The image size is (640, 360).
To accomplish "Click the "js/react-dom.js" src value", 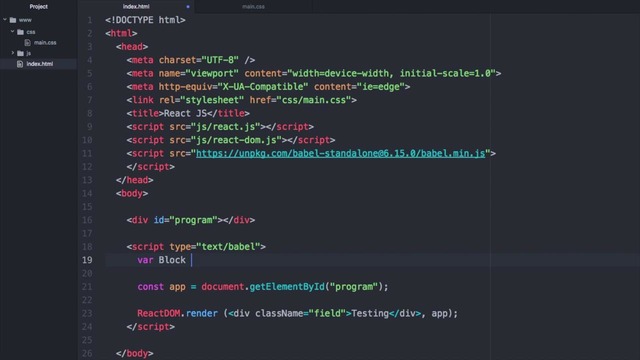I will coord(236,140).
